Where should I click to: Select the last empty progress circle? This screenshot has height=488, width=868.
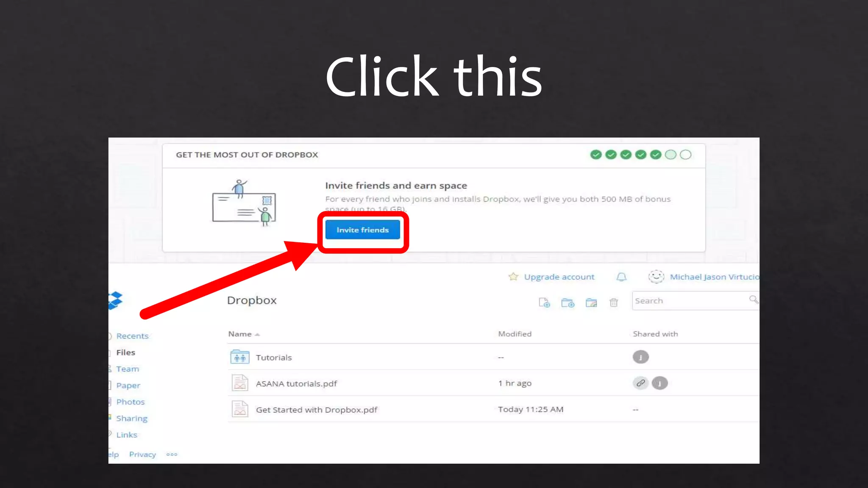pyautogui.click(x=685, y=155)
